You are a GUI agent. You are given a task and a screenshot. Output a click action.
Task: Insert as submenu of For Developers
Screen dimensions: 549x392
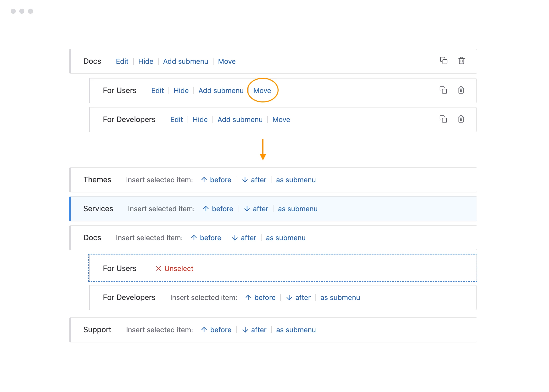click(x=340, y=297)
